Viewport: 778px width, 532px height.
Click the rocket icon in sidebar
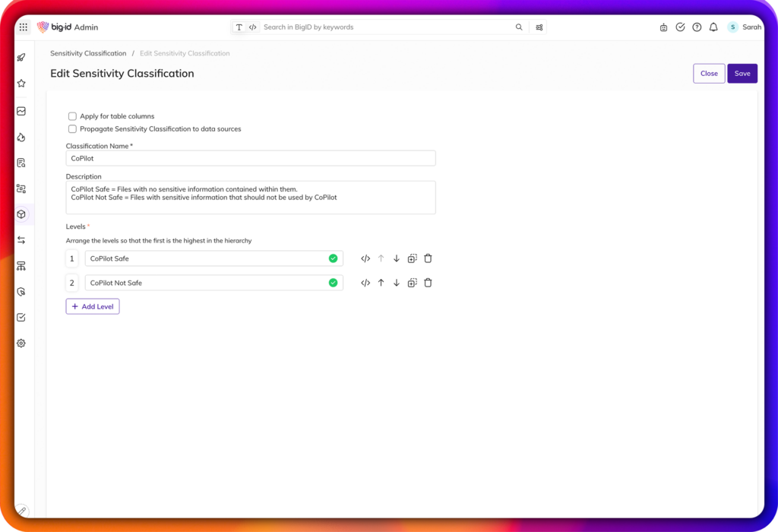(x=21, y=58)
